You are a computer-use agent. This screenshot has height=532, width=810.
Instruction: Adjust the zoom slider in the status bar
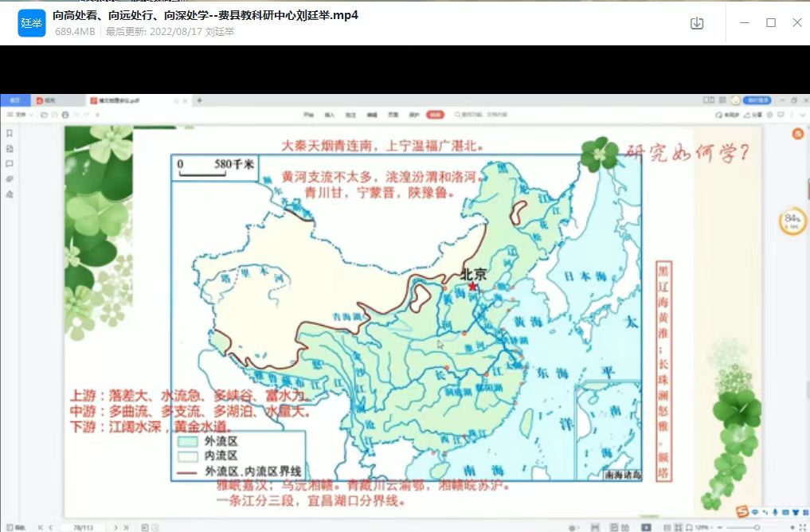click(x=756, y=527)
